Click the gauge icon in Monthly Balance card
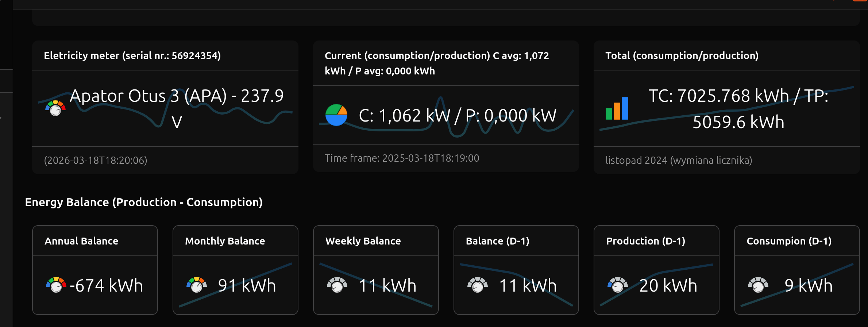This screenshot has width=868, height=327. click(x=196, y=285)
